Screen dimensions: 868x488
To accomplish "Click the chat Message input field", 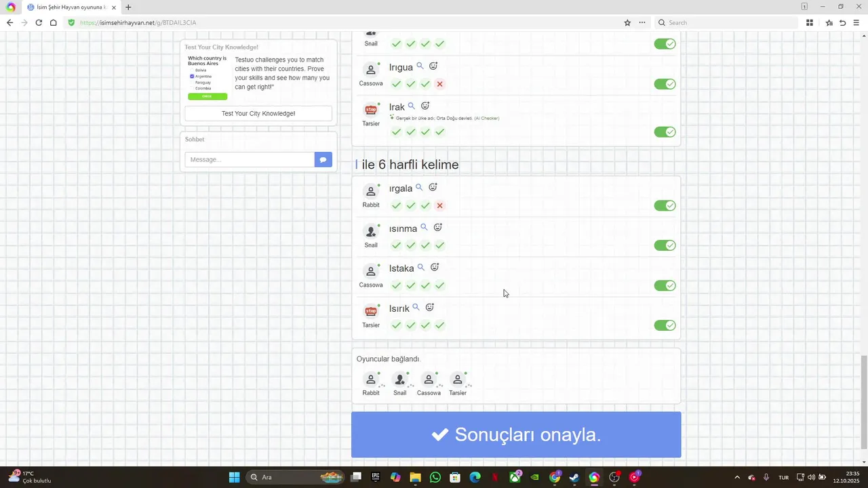I will (x=250, y=159).
